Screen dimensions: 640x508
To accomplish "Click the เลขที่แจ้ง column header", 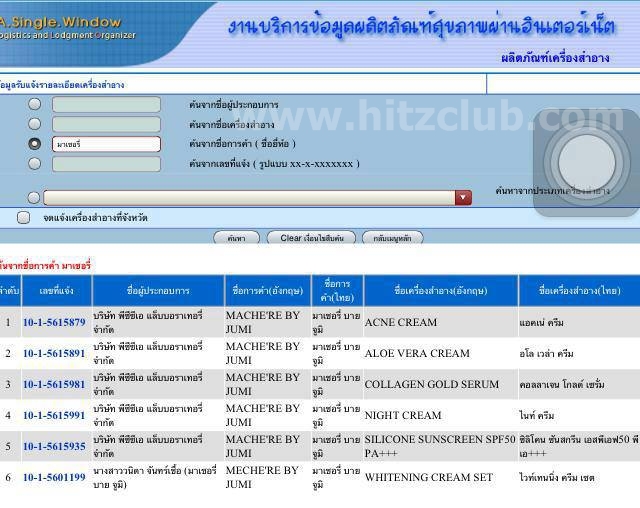I will coord(57,291).
